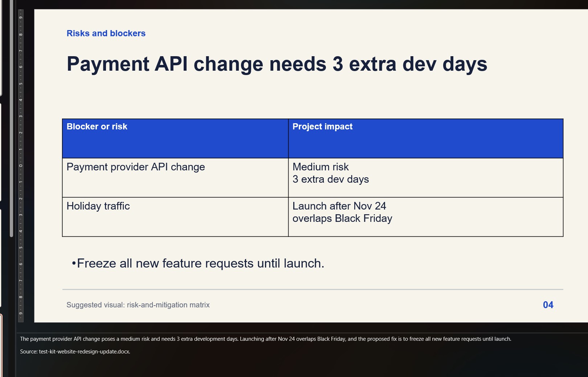This screenshot has height=377, width=588.
Task: Click the slide thumbnail panel scrollbar
Action: [x=12, y=119]
